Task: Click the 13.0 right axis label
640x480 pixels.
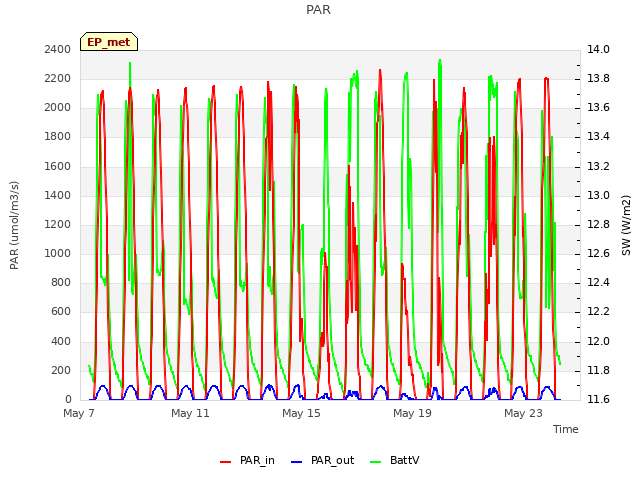Action: 598,196
